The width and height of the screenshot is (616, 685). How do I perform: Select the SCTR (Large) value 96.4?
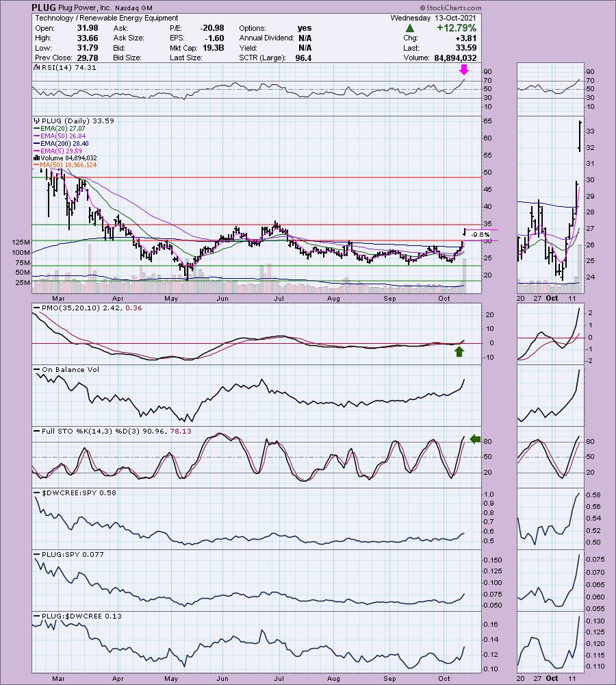coord(303,58)
